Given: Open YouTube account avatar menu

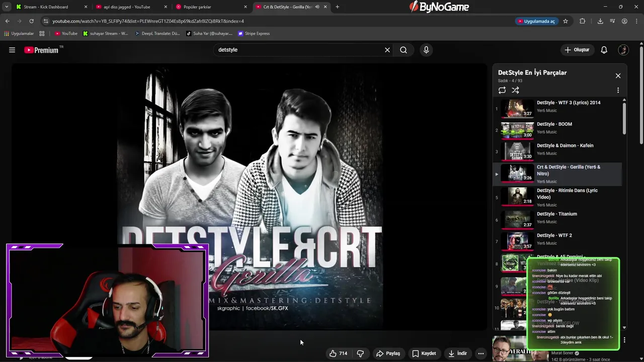Looking at the screenshot, I should tap(623, 50).
